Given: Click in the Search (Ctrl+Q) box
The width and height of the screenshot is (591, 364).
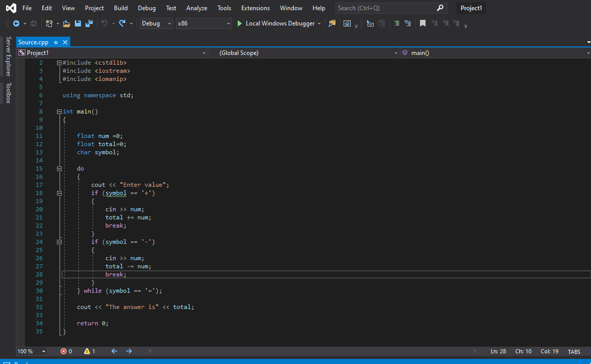Looking at the screenshot, I should point(386,8).
